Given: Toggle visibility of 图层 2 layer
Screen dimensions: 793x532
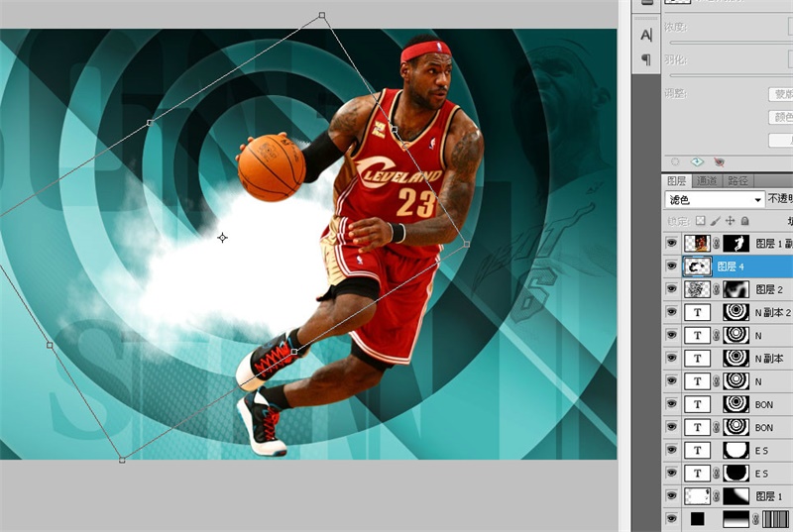Looking at the screenshot, I should click(x=672, y=289).
